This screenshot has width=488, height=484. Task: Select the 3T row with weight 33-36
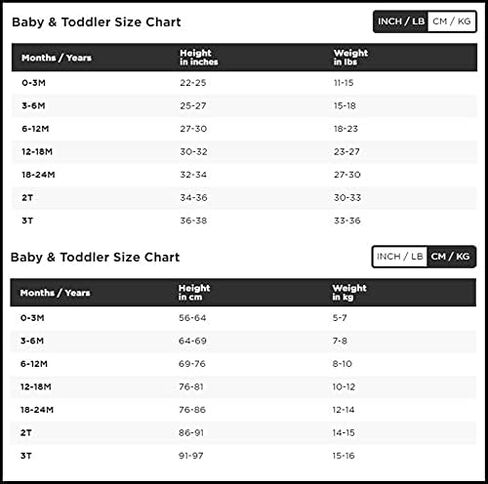click(244, 221)
